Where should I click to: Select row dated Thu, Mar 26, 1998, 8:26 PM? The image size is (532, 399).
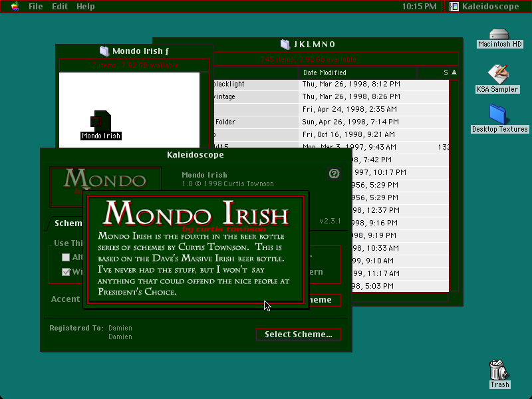point(331,96)
